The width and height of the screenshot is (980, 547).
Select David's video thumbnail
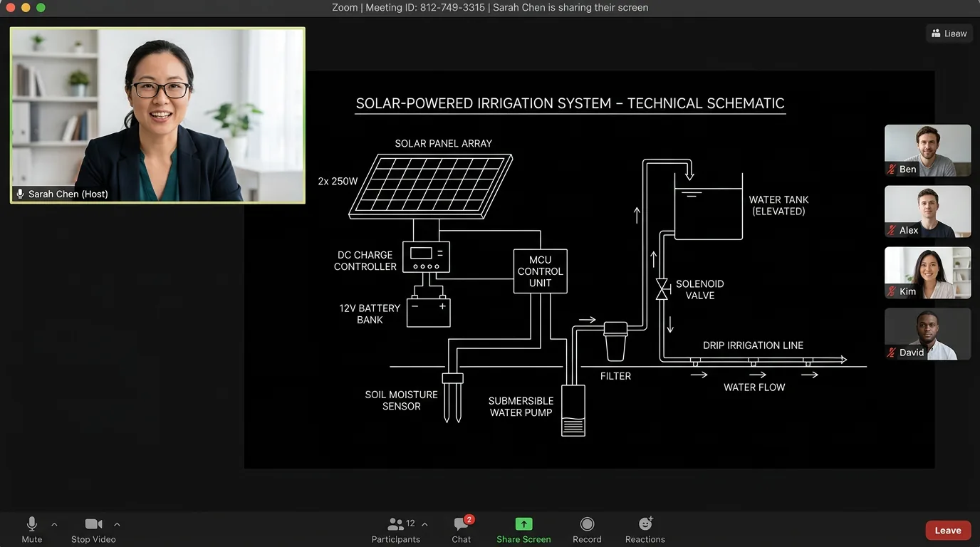coord(927,334)
